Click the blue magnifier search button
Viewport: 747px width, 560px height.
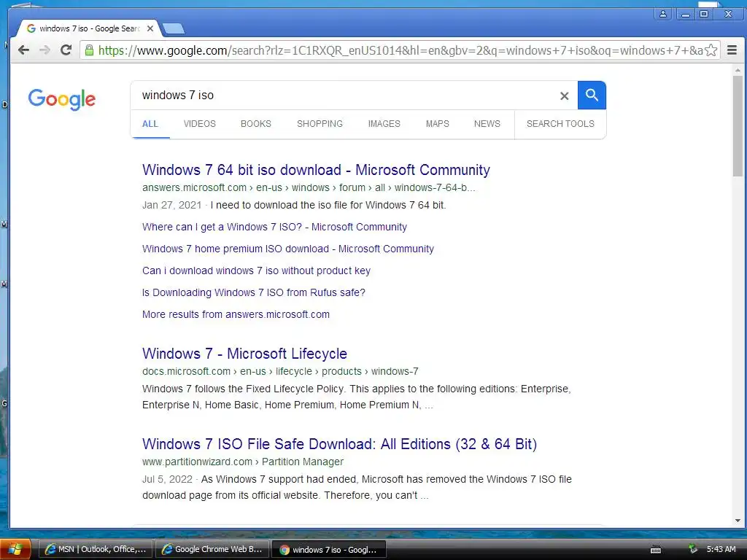592,96
